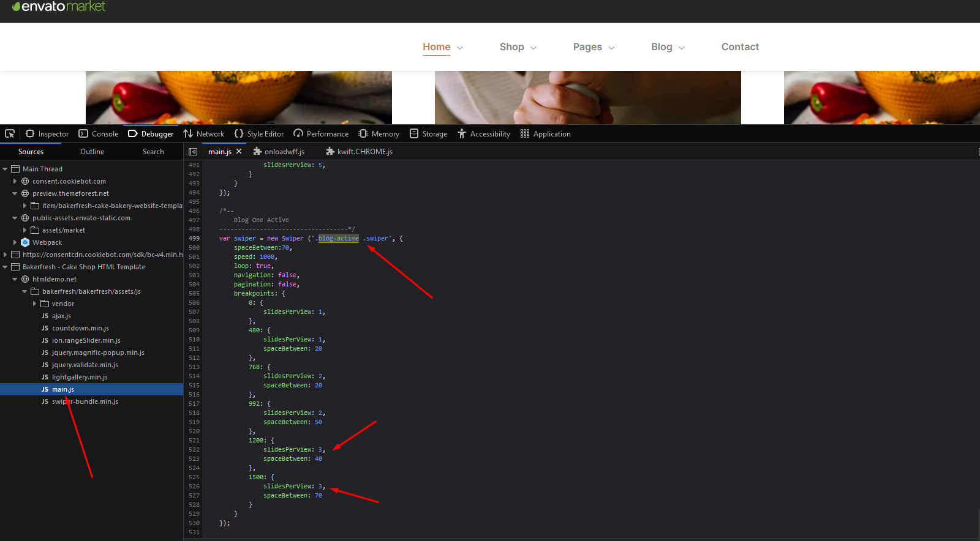Close the main.js editor tab

[239, 151]
